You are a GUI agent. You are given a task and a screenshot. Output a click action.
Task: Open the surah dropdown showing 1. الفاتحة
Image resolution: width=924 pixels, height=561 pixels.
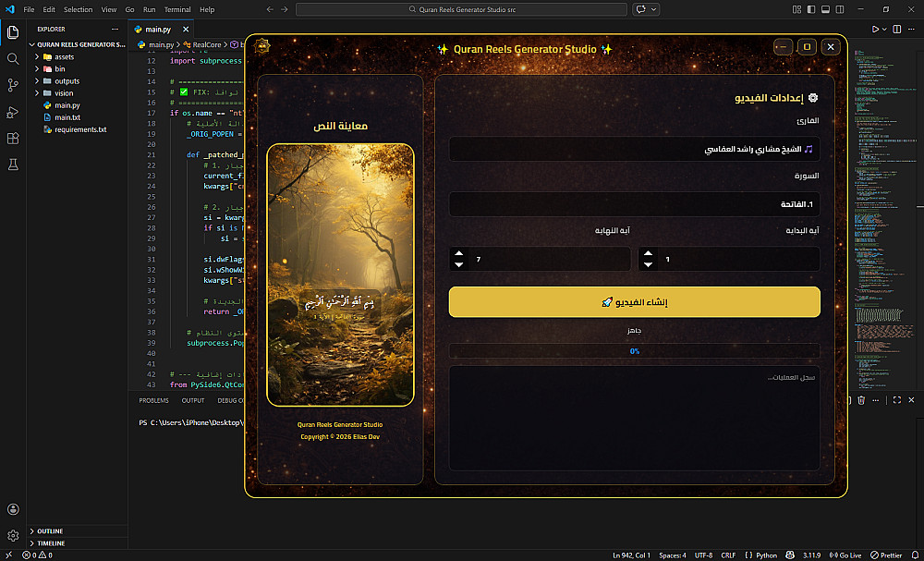[x=634, y=204]
